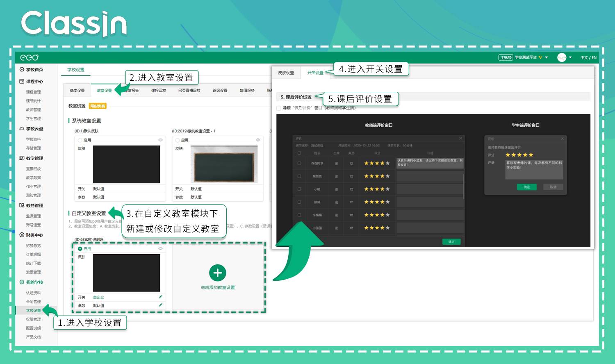This screenshot has width=615, height=364.
Task: Tick the header checkbox in teacher evaluation table
Action: [299, 153]
